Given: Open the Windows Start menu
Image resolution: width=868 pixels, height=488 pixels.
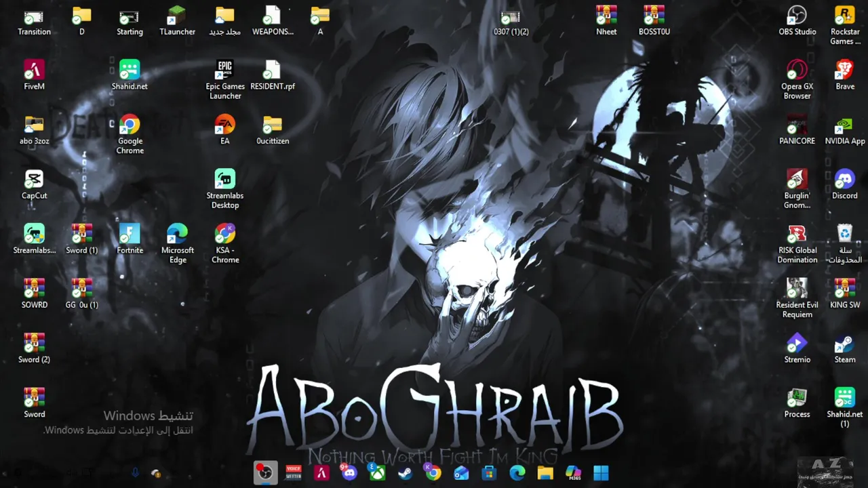Looking at the screenshot, I should coord(601,472).
